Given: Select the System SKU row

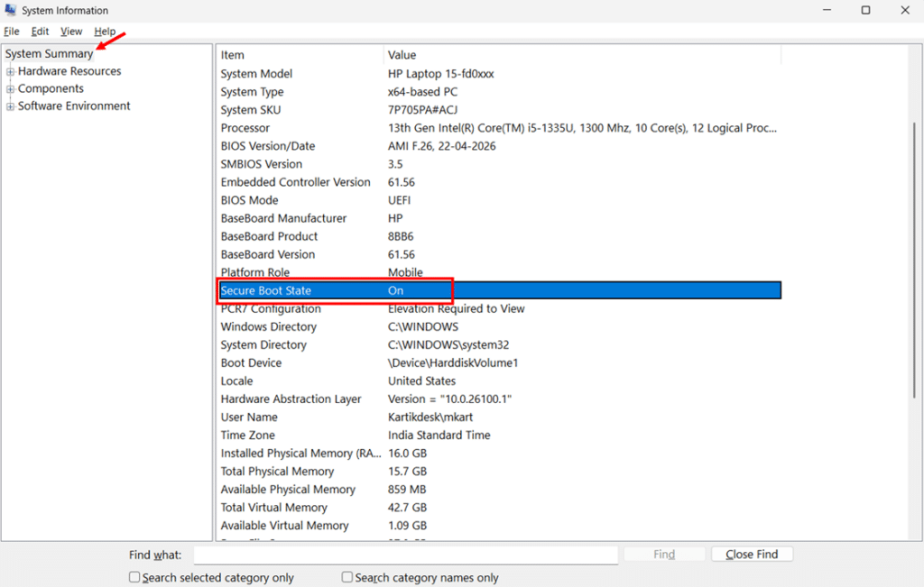Looking at the screenshot, I should pyautogui.click(x=499, y=110).
